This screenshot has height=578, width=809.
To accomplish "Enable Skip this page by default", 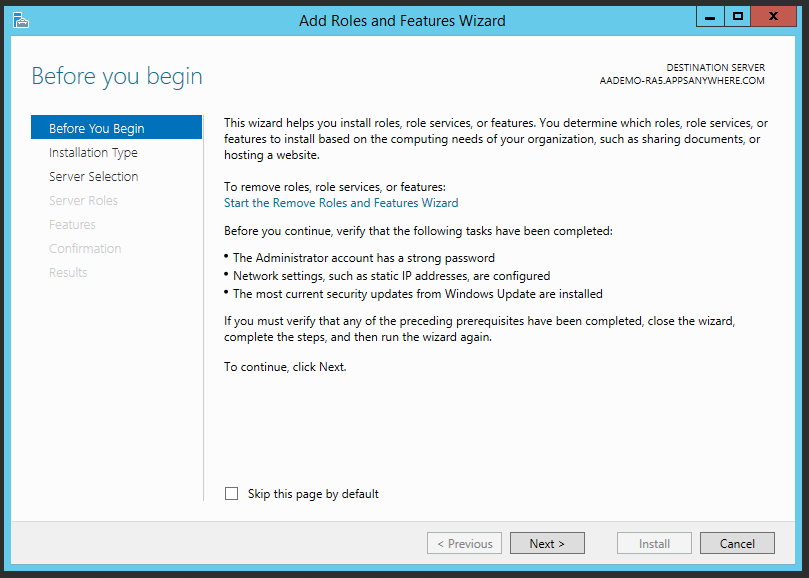I will click(232, 494).
